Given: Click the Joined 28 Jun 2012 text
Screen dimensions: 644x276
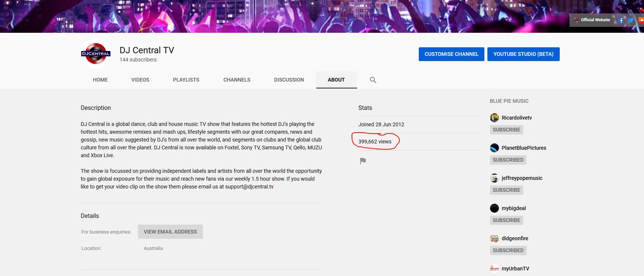Looking at the screenshot, I should 381,124.
